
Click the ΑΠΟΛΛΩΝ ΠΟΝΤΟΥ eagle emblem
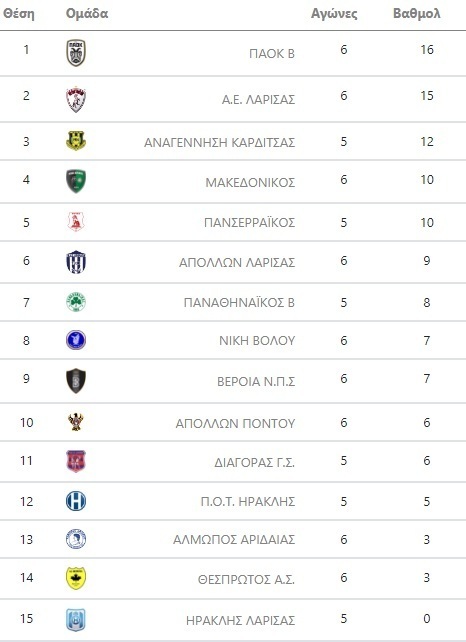(76, 422)
